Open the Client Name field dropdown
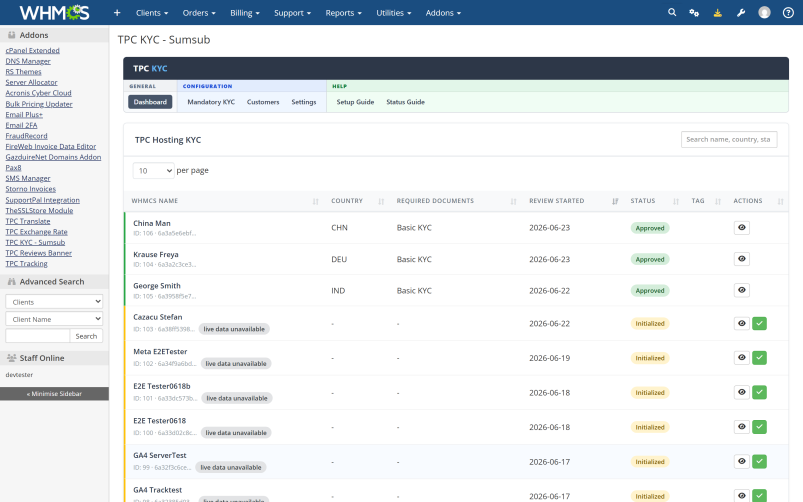 click(54, 319)
